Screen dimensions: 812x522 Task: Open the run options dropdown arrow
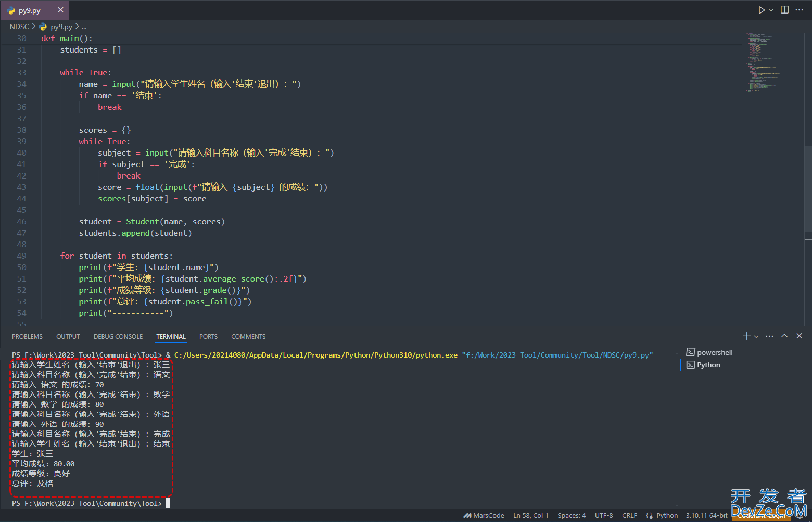(x=771, y=10)
